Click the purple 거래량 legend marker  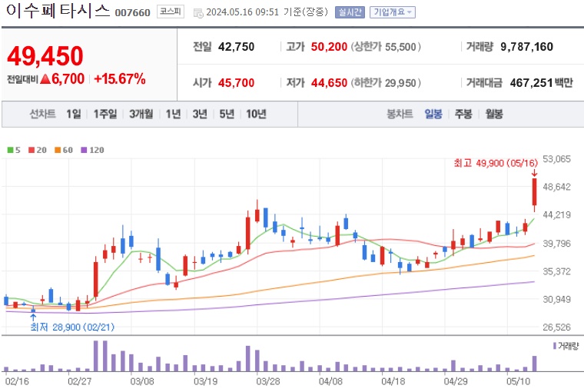pos(555,346)
